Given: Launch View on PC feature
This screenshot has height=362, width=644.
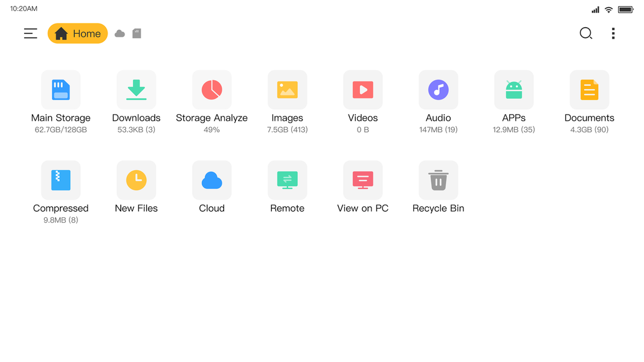Looking at the screenshot, I should (362, 180).
